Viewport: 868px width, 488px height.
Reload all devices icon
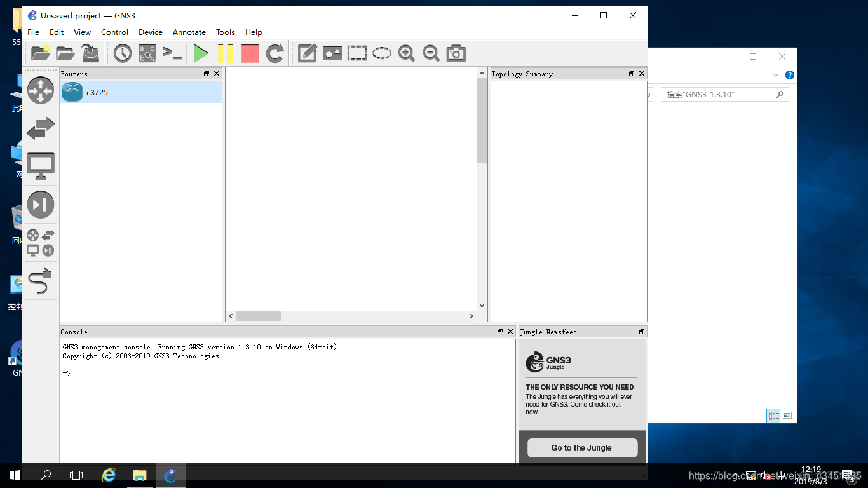[x=275, y=53]
